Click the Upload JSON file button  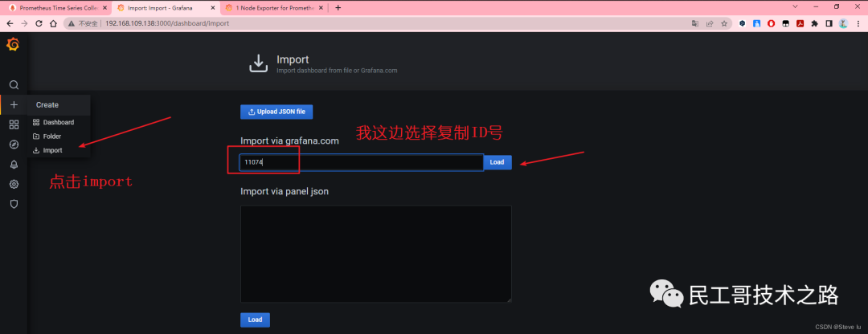point(276,112)
